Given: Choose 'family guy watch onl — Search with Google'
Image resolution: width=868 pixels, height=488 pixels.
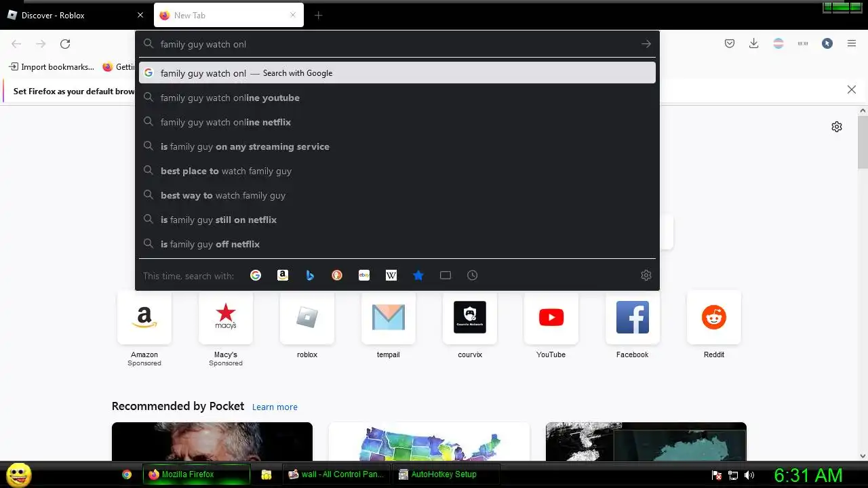Looking at the screenshot, I should coord(397,73).
